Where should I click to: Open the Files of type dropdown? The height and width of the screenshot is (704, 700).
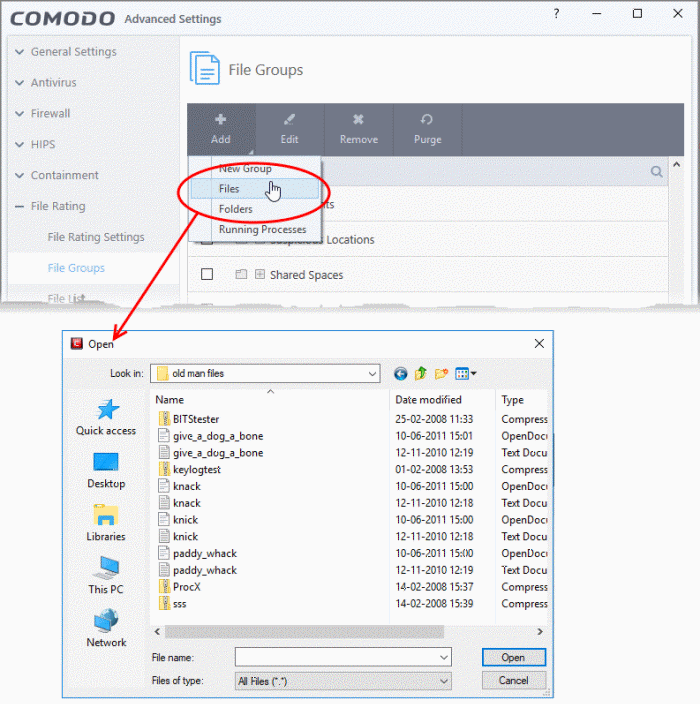pos(444,681)
